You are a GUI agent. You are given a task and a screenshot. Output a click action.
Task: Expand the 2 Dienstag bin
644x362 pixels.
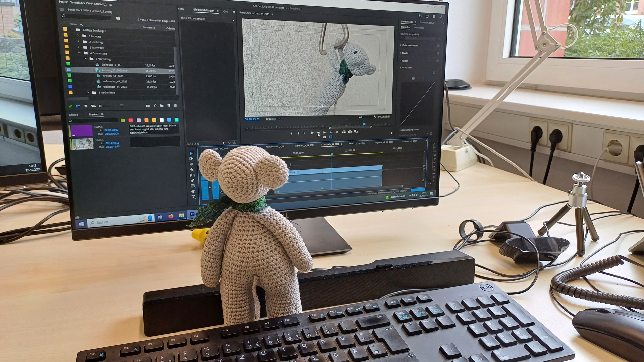[79, 41]
